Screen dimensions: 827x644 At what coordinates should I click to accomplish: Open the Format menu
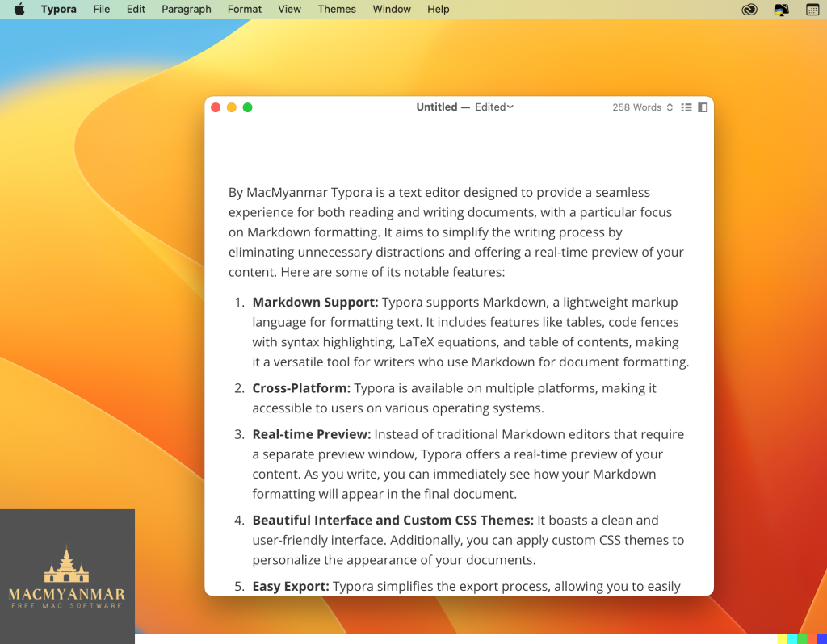(244, 9)
